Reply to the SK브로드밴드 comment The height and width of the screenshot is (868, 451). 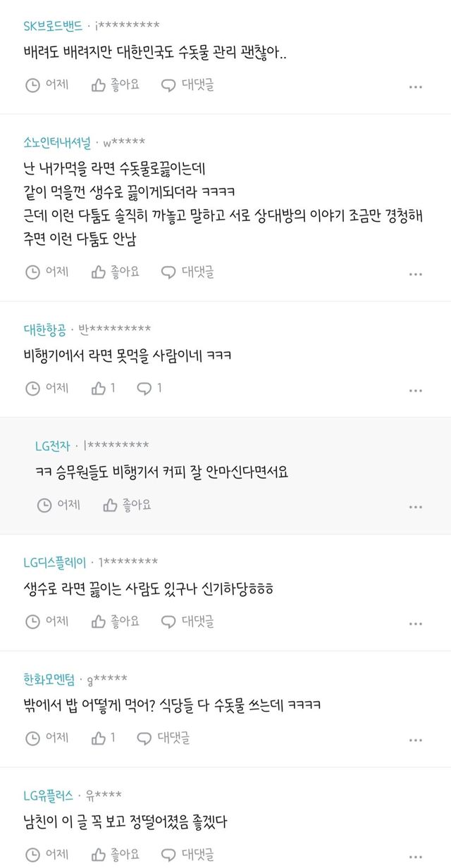187,85
